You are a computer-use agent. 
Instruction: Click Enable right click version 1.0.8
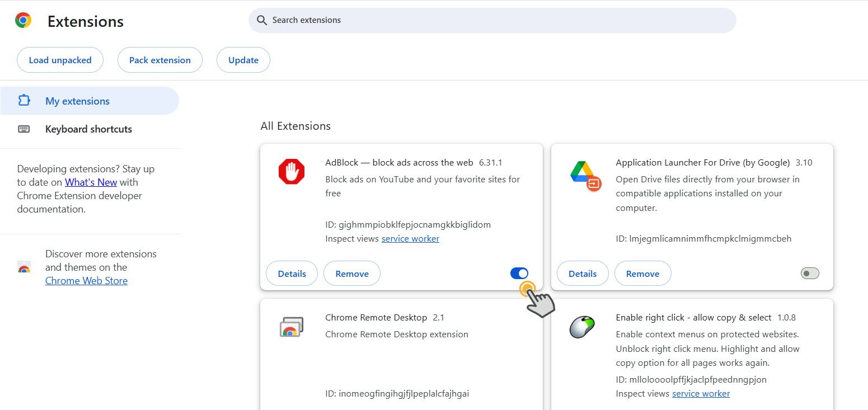(x=787, y=318)
